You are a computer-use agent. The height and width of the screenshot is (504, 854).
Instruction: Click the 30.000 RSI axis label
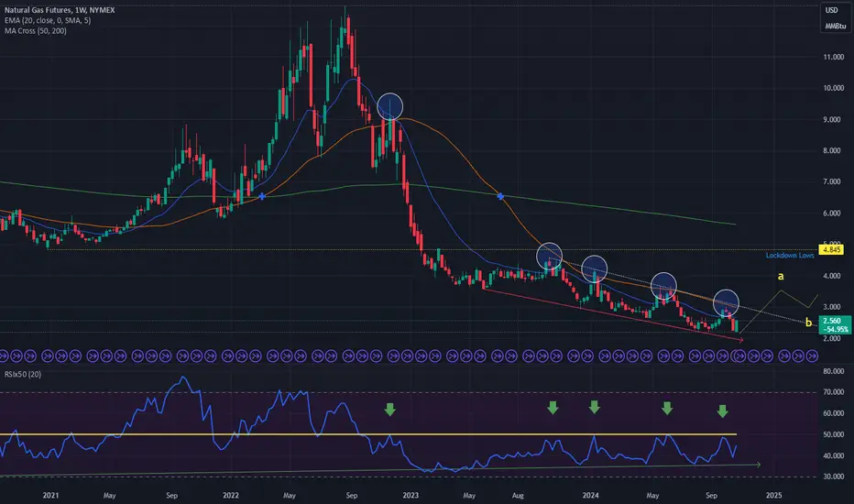833,477
